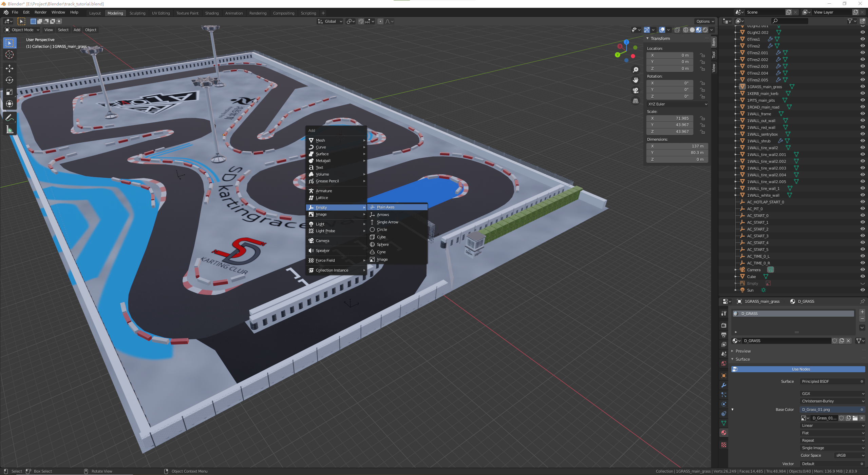
Task: Expand the Preview panel
Action: point(743,351)
